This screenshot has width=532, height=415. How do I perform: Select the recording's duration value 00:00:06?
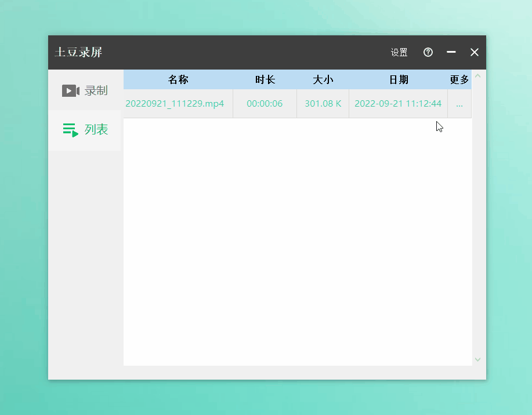(x=265, y=104)
